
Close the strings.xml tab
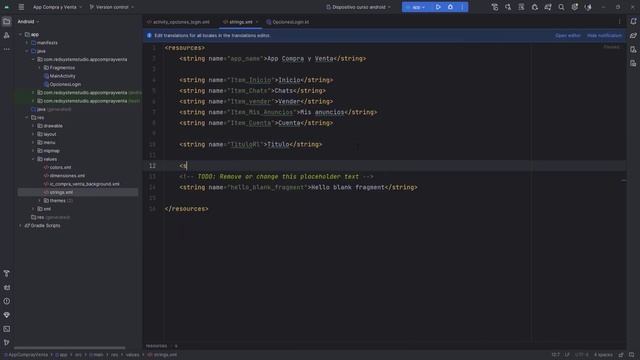[x=257, y=22]
